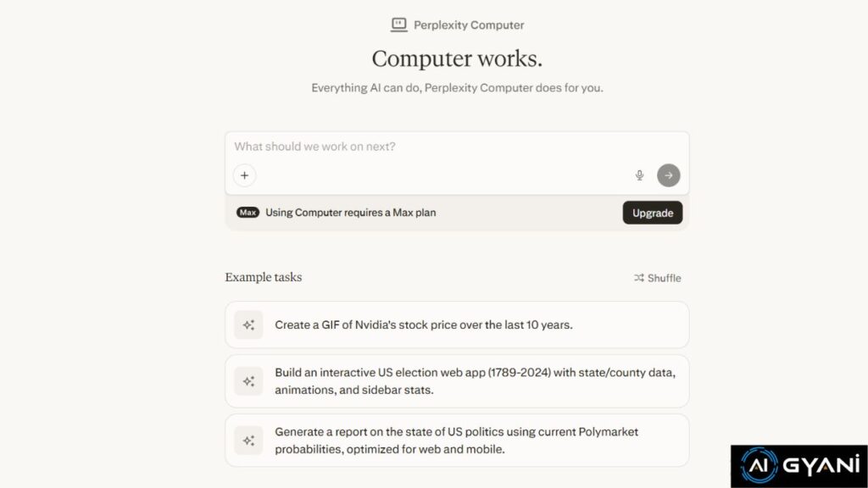
Task: Click the Max plan badge
Action: (248, 213)
